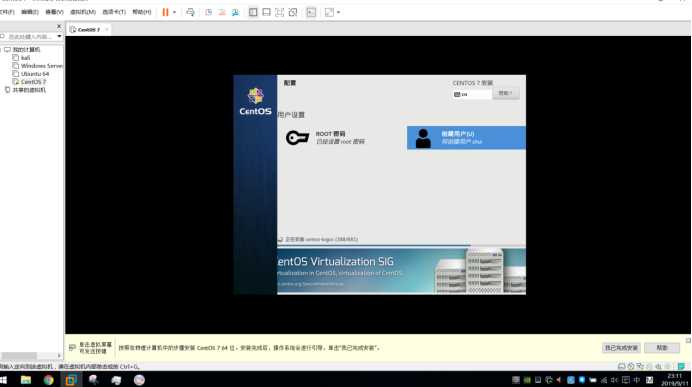Open the 文件(F) menu
Screen dimensions: 692x387
point(7,12)
